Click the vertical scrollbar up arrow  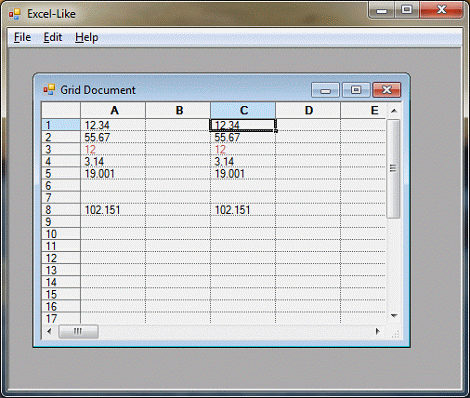[x=394, y=111]
